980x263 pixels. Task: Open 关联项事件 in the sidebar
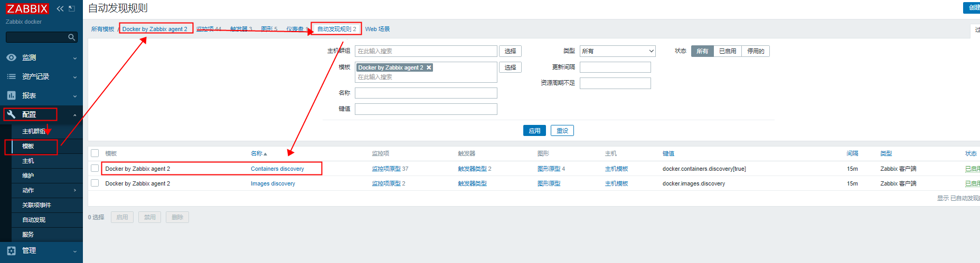click(36, 205)
